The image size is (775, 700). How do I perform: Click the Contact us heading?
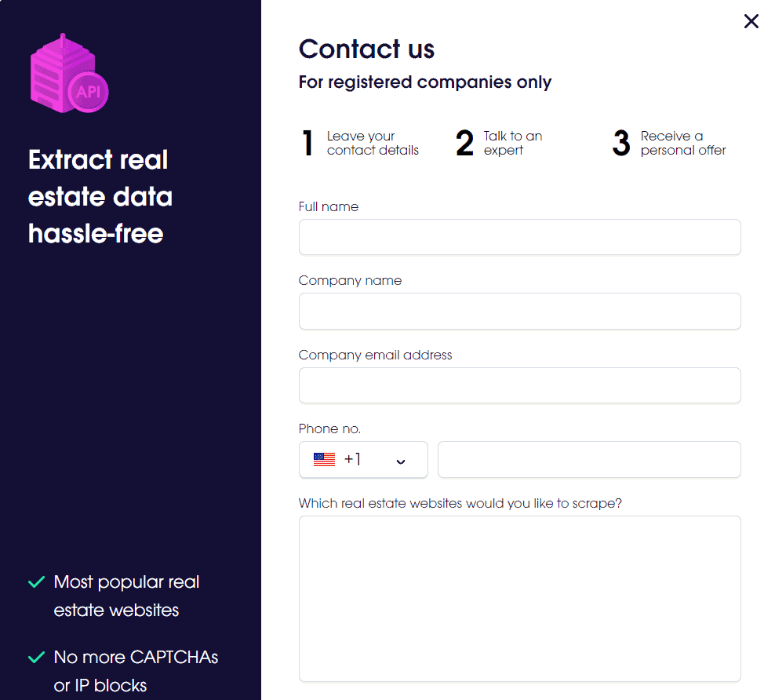pos(366,49)
